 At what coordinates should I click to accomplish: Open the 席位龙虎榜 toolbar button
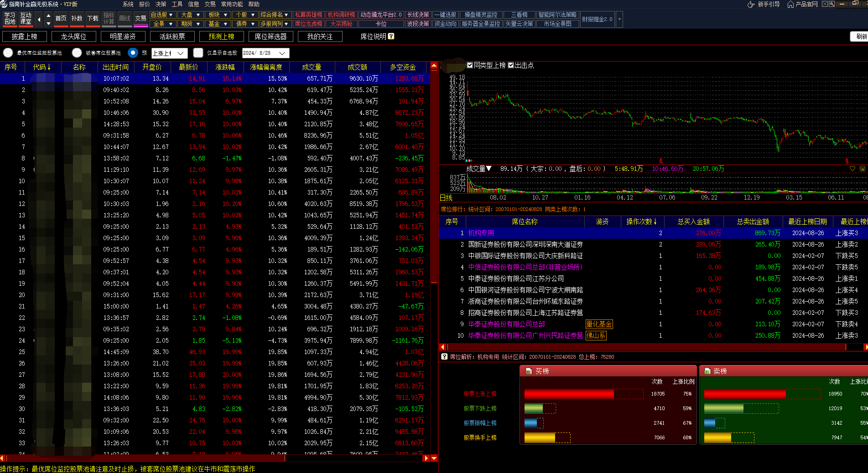coord(308,24)
